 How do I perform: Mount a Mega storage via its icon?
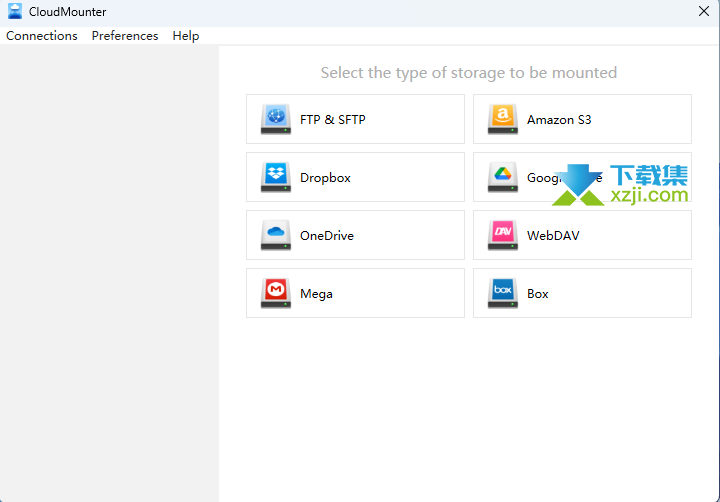coord(276,293)
